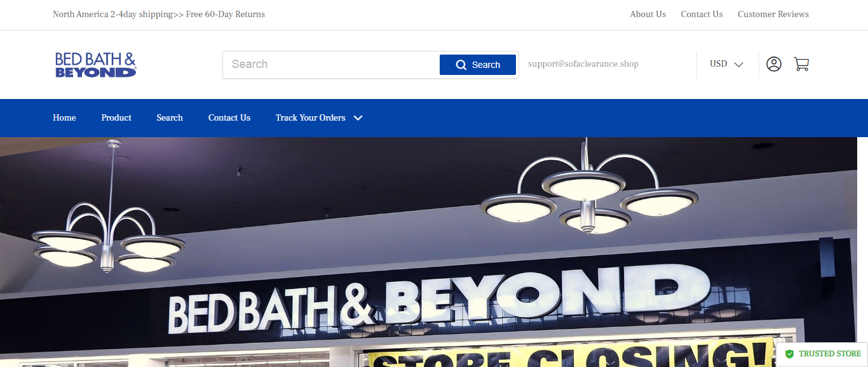Open the USD currency dropdown
This screenshot has height=367, width=868.
[726, 64]
